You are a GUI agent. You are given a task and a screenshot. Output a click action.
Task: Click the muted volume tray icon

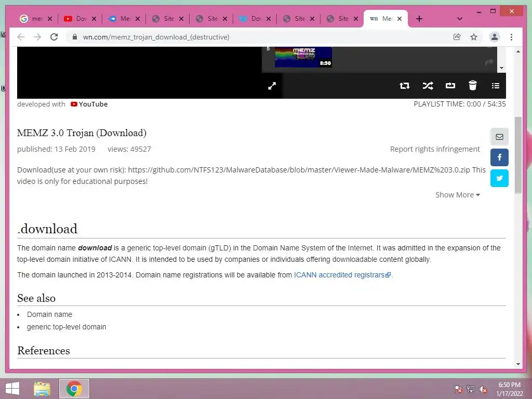(483, 389)
